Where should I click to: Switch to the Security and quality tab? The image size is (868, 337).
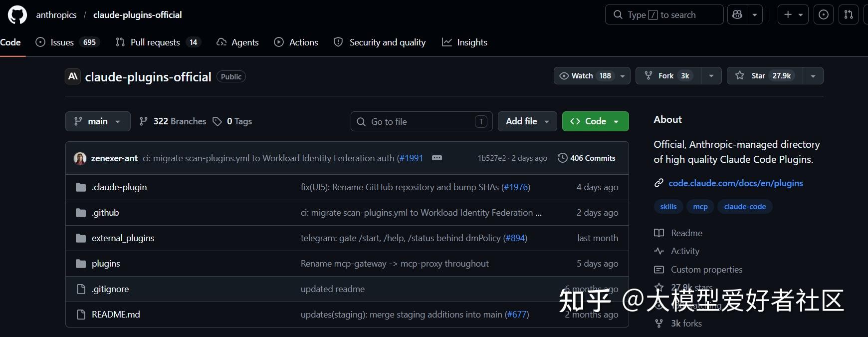point(380,42)
